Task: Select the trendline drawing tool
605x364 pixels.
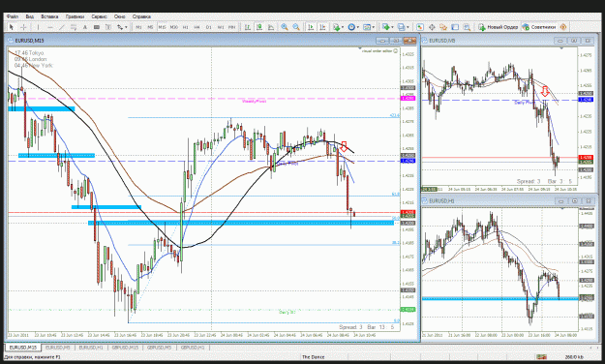Action: point(61,27)
